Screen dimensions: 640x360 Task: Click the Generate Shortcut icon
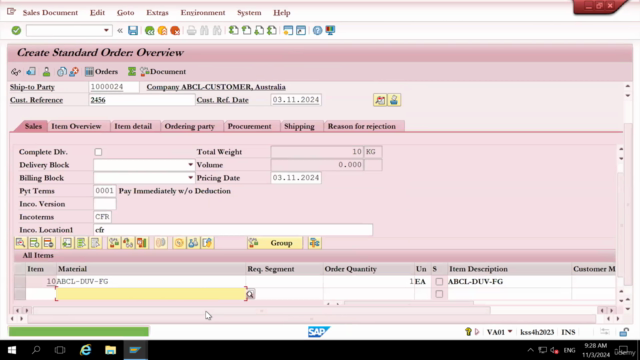(x=301, y=31)
